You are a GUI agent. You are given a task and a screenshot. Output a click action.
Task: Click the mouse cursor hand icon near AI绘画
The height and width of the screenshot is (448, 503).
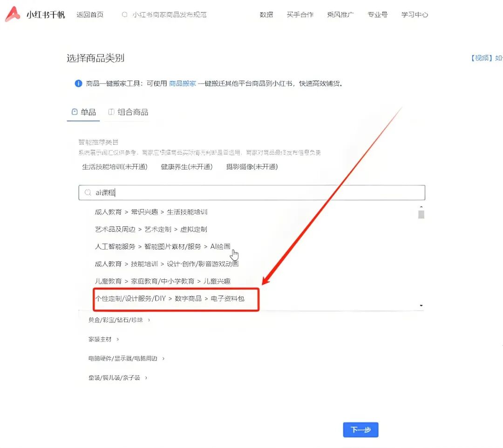tap(234, 254)
